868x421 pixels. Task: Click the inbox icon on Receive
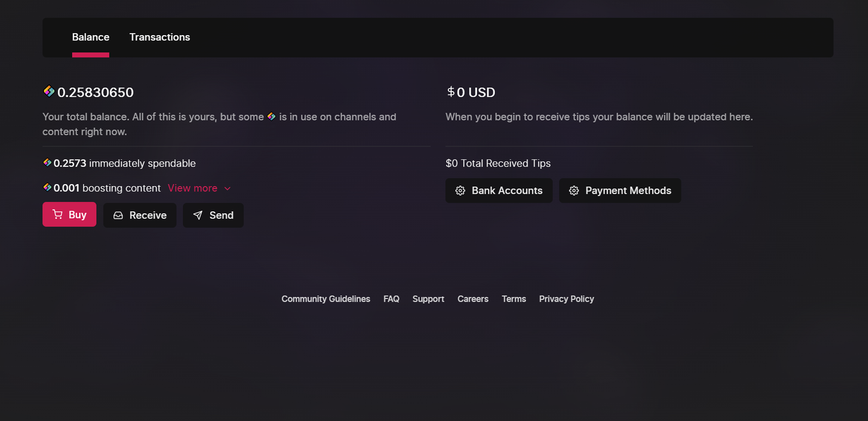click(x=118, y=215)
